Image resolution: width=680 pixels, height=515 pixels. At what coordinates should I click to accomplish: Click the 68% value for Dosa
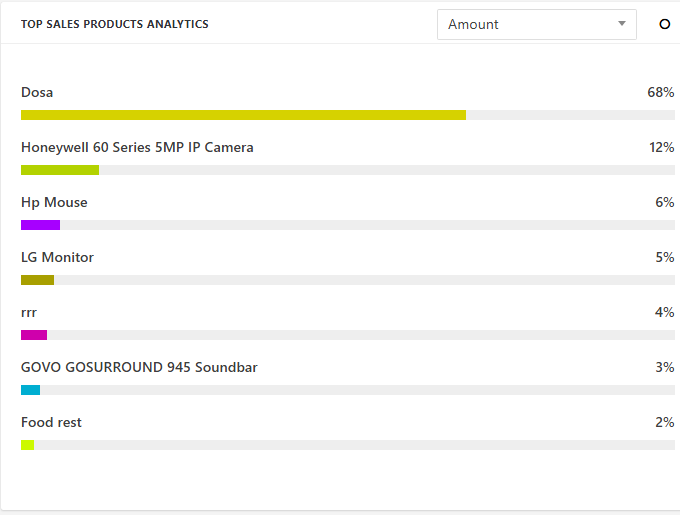click(661, 93)
